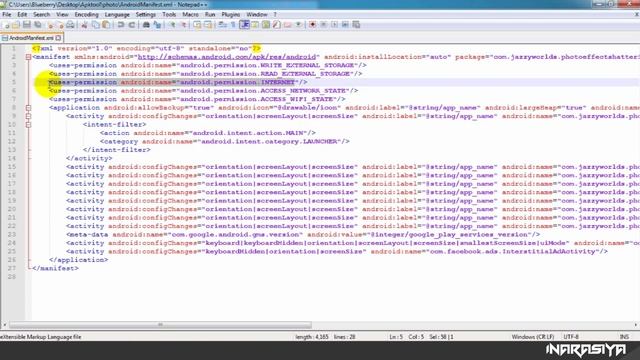The height and width of the screenshot is (360, 640).
Task: Open the Edit menu
Action: tap(22, 15)
